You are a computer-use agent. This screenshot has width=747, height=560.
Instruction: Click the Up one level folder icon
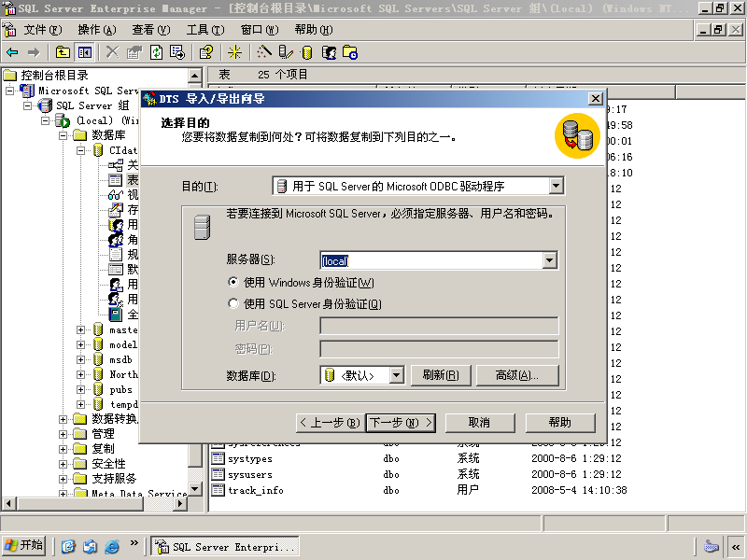click(63, 52)
